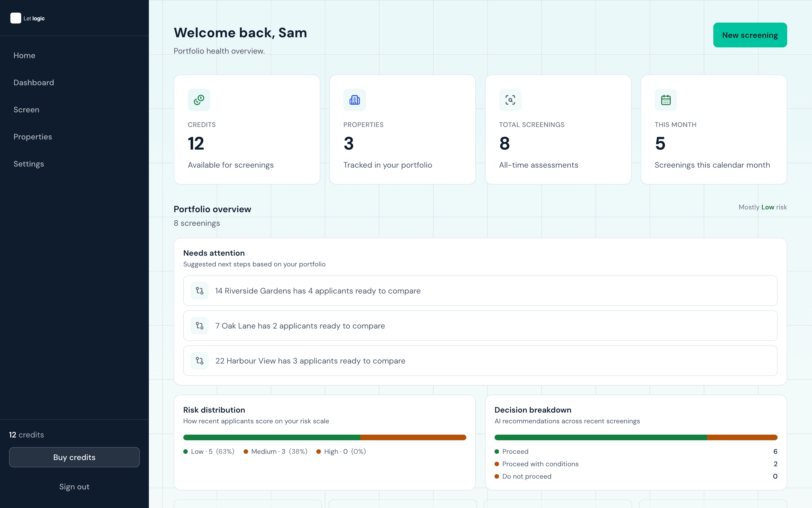Click orange segment of decision breakdown bar
The width and height of the screenshot is (812, 508).
(x=742, y=437)
